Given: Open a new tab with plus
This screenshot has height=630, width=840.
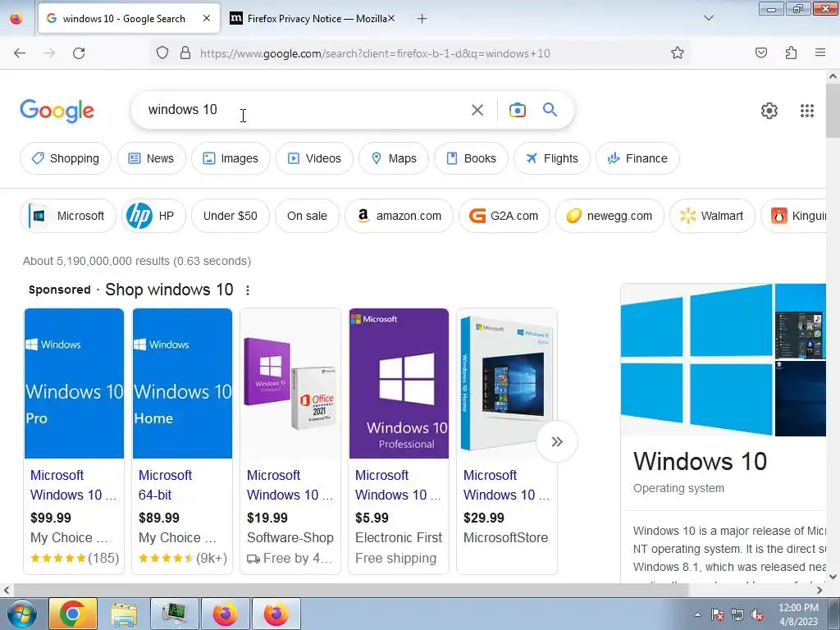Looking at the screenshot, I should [x=422, y=19].
